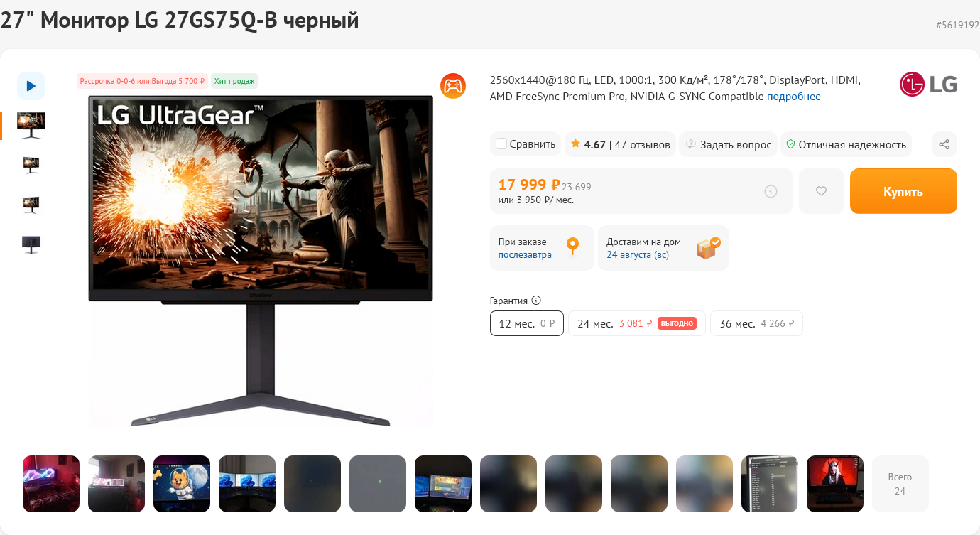Click the home delivery box icon
The height and width of the screenshot is (535, 980).
(707, 247)
